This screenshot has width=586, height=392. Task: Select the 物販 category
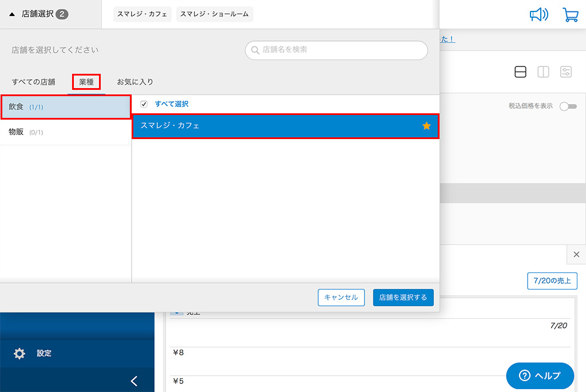[66, 132]
